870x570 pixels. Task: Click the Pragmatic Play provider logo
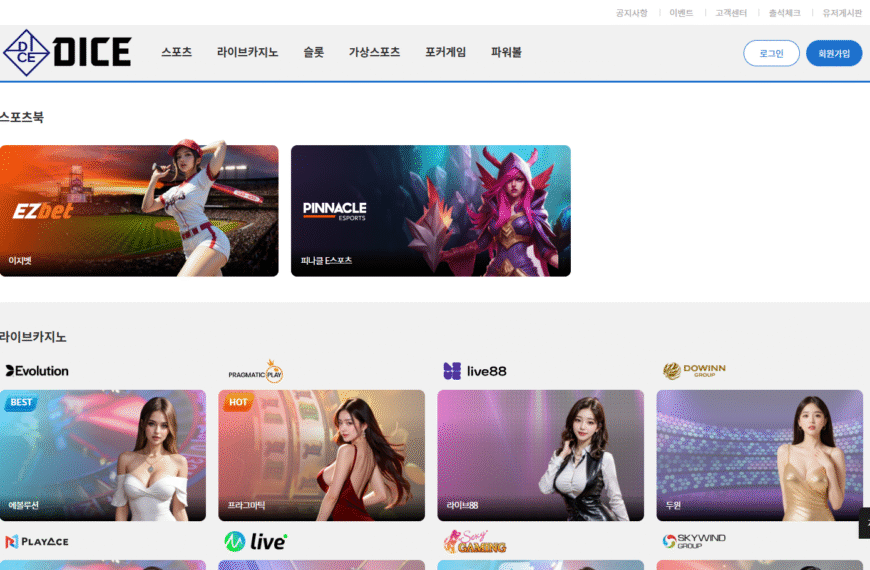click(256, 371)
